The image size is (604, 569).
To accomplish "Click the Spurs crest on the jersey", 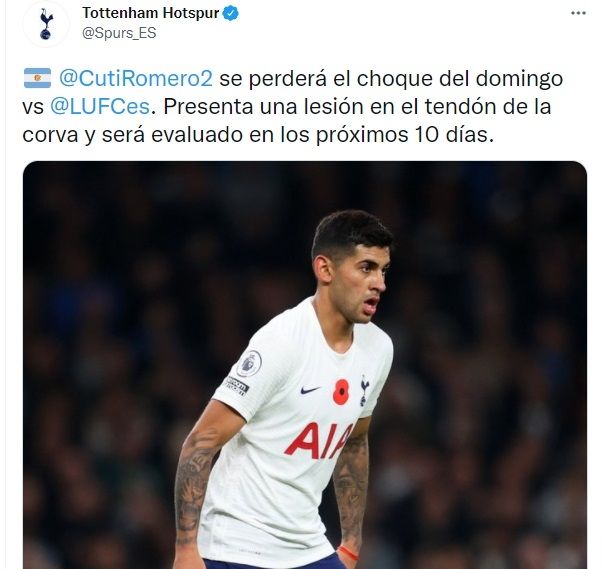I will 363,390.
